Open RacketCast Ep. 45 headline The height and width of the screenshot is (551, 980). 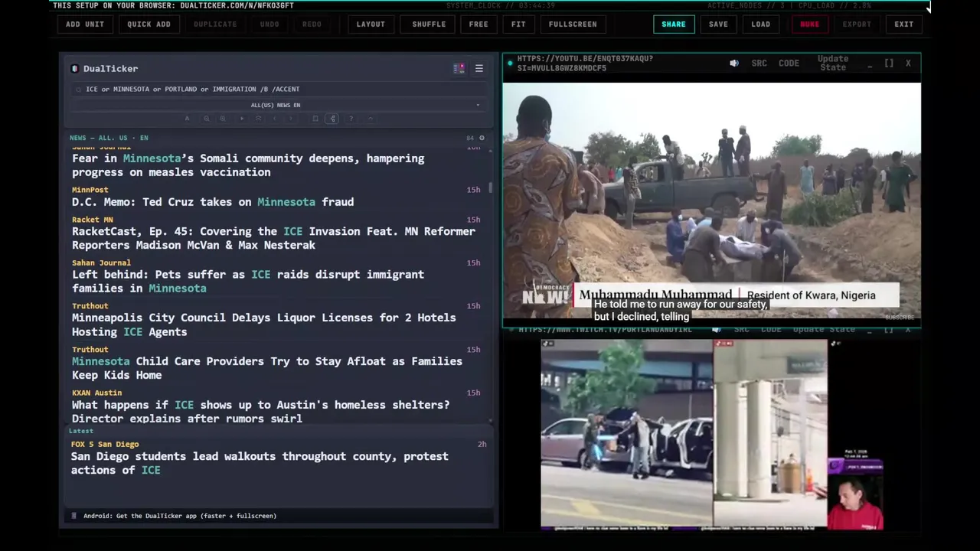point(273,238)
